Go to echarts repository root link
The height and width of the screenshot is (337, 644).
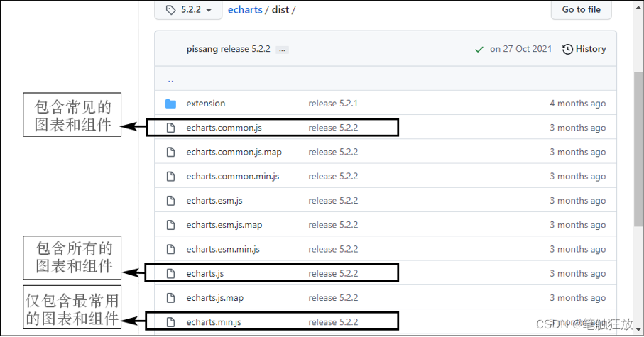(245, 9)
